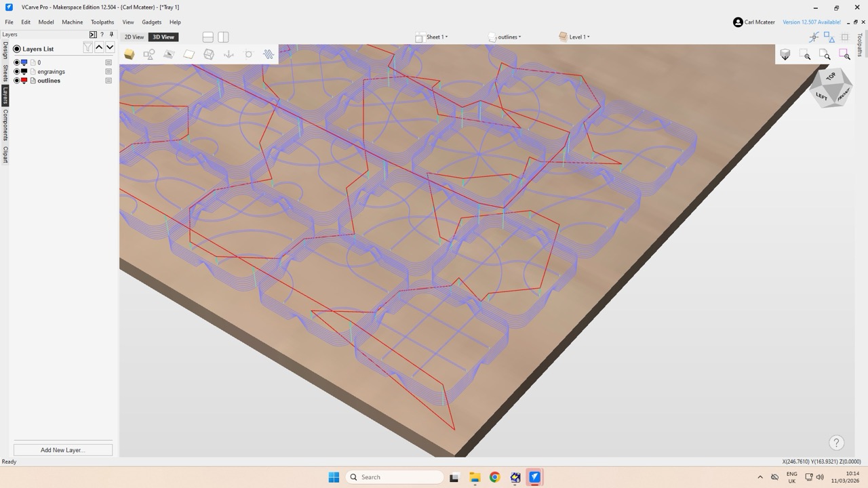Screen dimensions: 868x488
Task: Collapse the Layers panel with arrow icon
Action: coord(93,35)
